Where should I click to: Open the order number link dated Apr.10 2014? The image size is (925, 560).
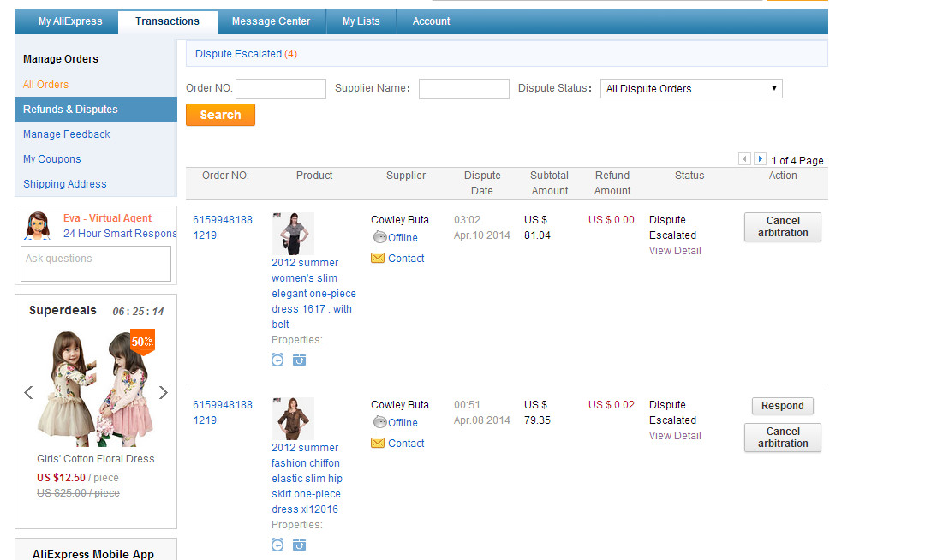coord(223,228)
